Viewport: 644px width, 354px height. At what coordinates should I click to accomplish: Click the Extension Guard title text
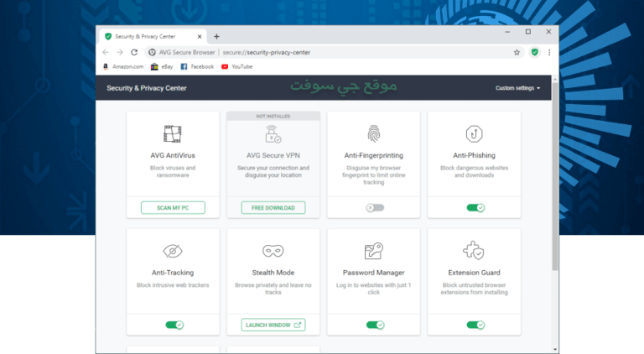[474, 273]
